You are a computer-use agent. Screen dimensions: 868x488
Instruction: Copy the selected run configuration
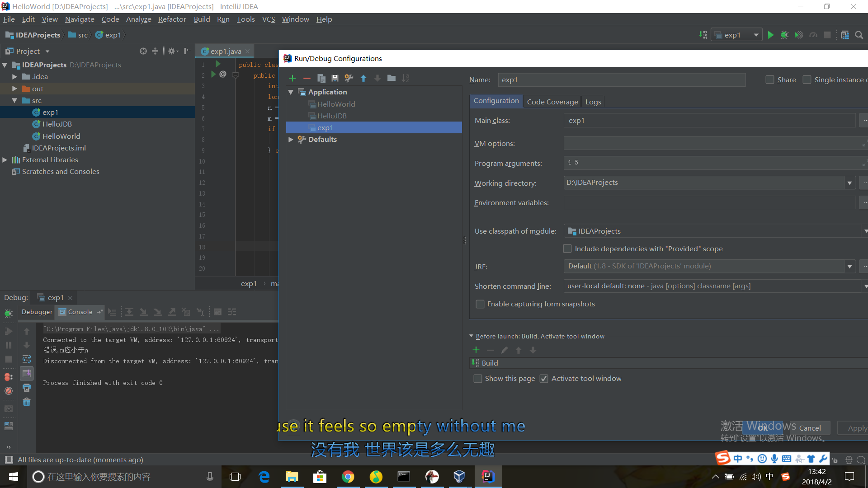coord(321,78)
